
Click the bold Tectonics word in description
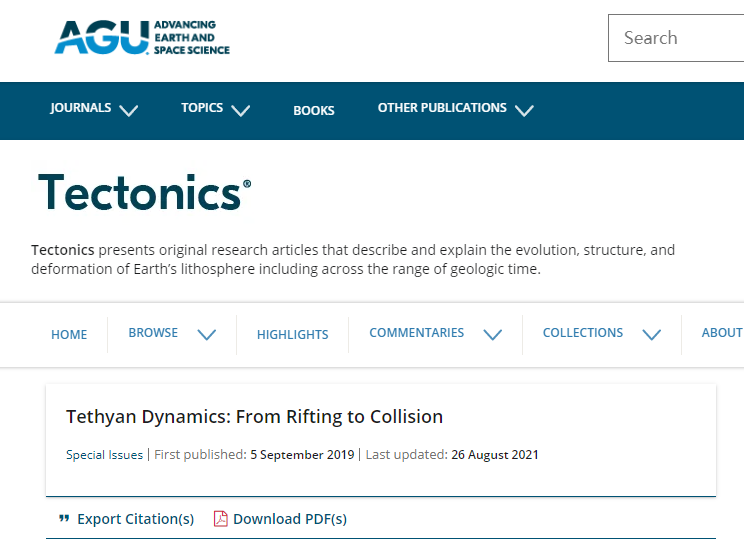[x=63, y=250]
